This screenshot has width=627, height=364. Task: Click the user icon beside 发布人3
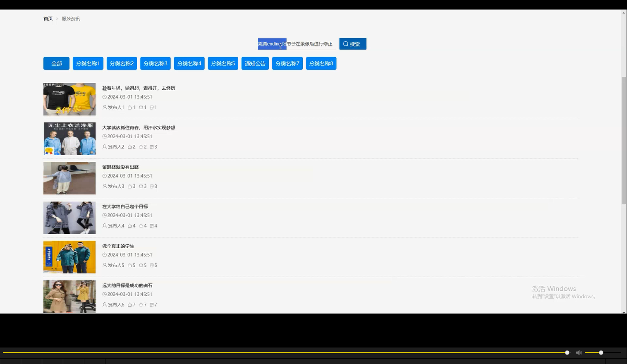105,186
